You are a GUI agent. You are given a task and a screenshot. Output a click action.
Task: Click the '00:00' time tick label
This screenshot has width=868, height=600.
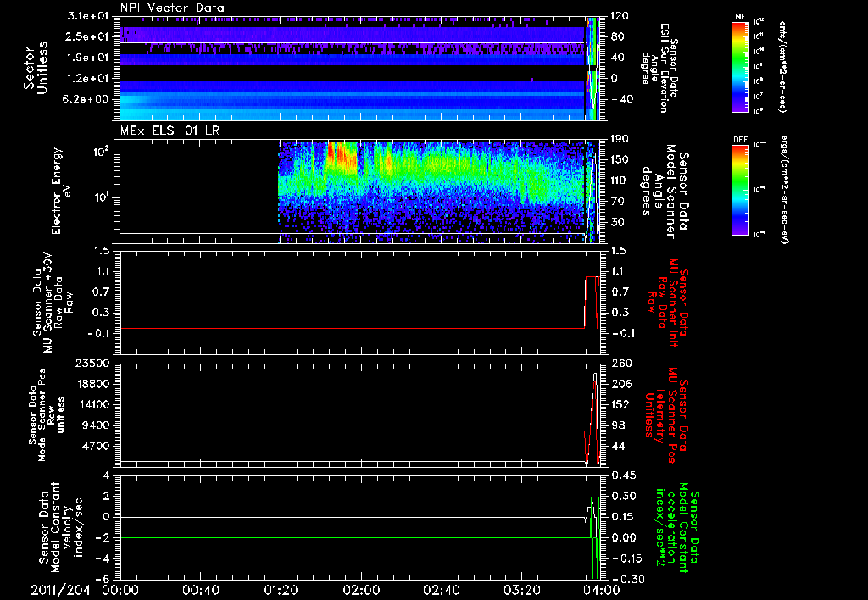(x=120, y=590)
